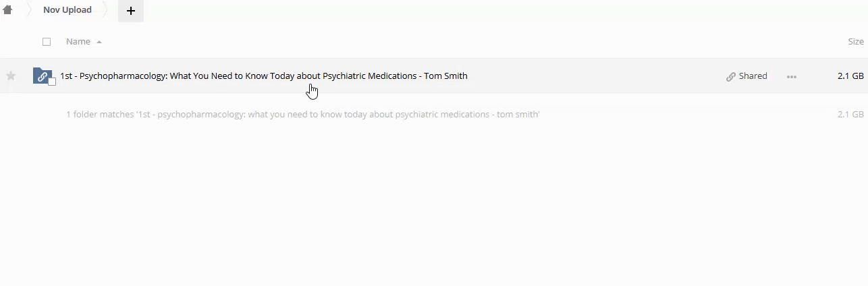
Task: Tick the select-all checkbox in header
Action: click(x=47, y=42)
